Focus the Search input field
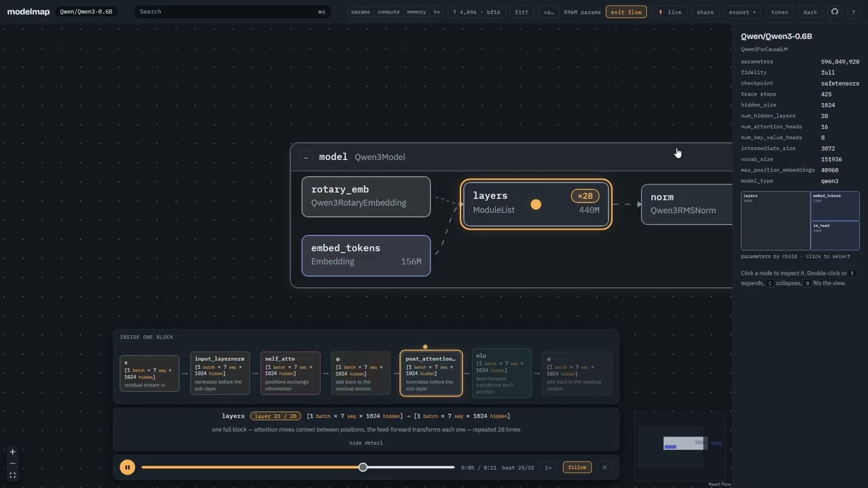The image size is (868, 488). pyautogui.click(x=233, y=12)
